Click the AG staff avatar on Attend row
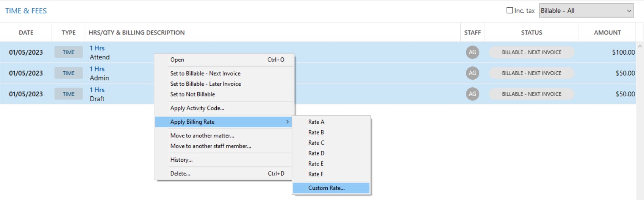This screenshot has height=200, width=644. point(472,52)
